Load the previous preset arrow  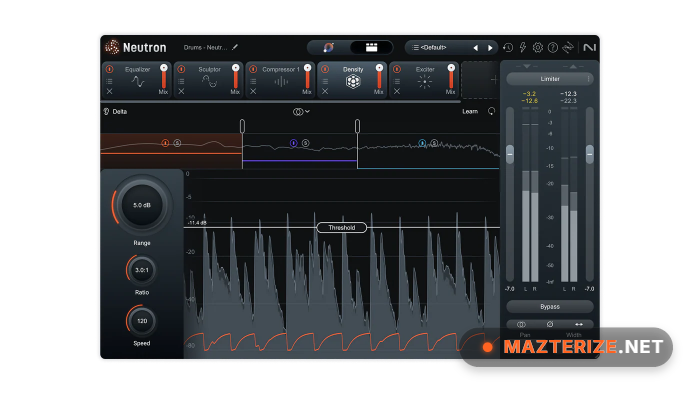[476, 48]
